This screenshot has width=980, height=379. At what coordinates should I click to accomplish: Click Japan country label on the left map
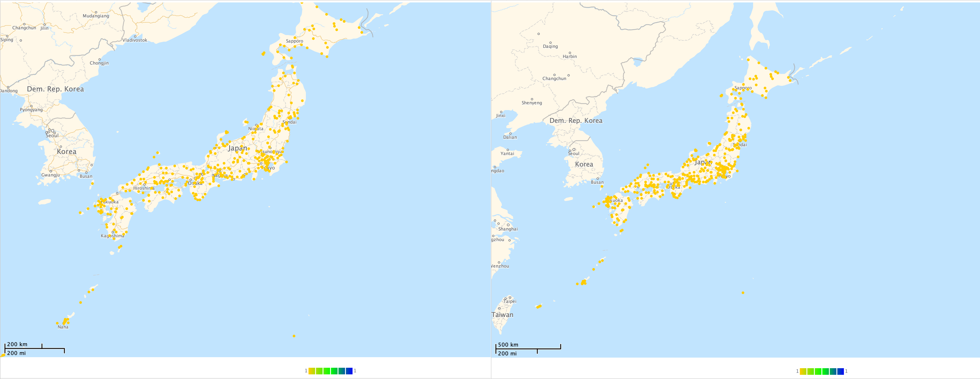[237, 148]
